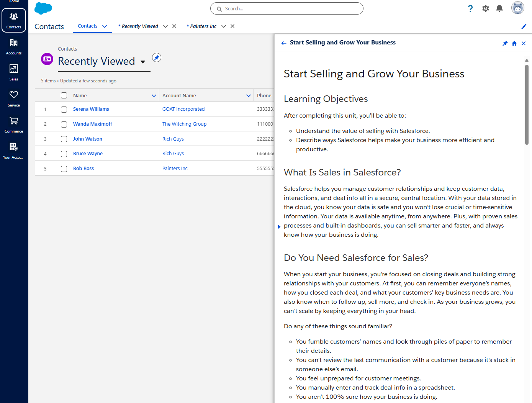Switch to the Recently Viewed tab

tap(138, 26)
